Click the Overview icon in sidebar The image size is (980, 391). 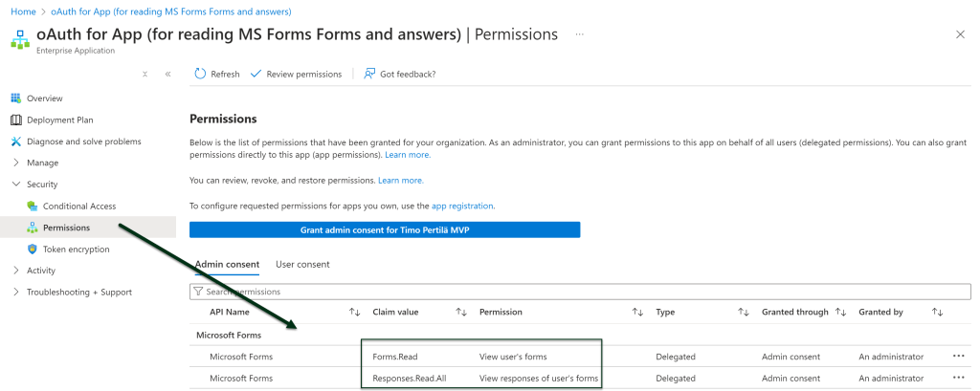click(16, 98)
